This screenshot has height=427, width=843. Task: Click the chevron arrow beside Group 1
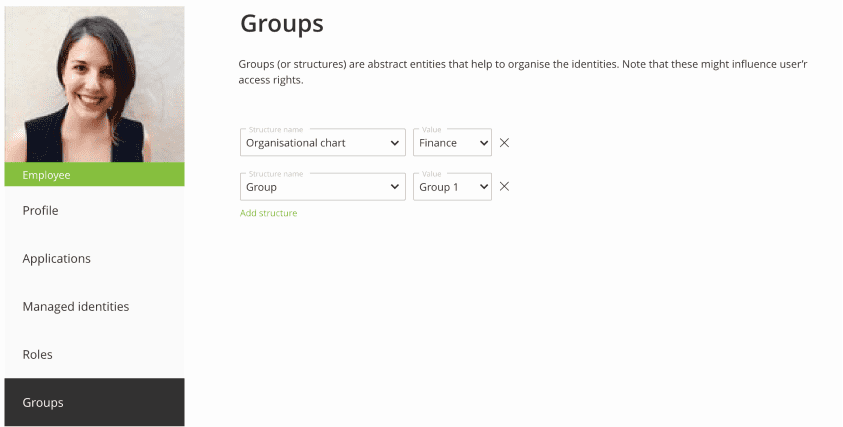coord(484,187)
